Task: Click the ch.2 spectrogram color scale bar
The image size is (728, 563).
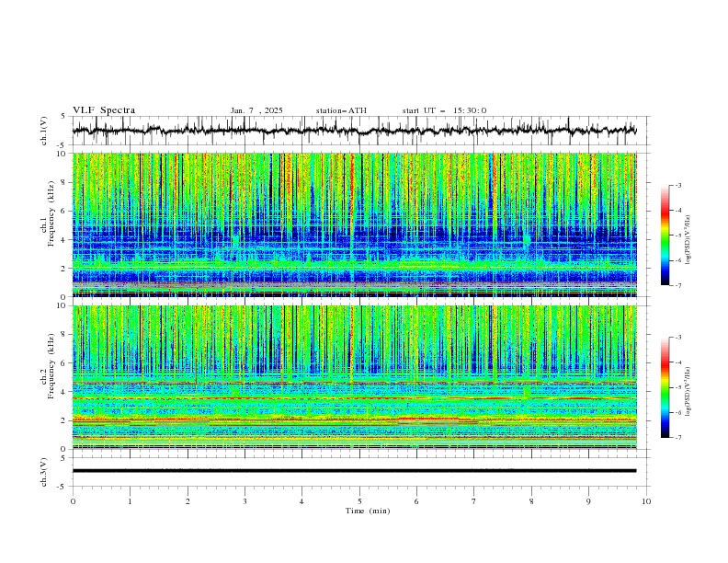Action: tap(665, 387)
